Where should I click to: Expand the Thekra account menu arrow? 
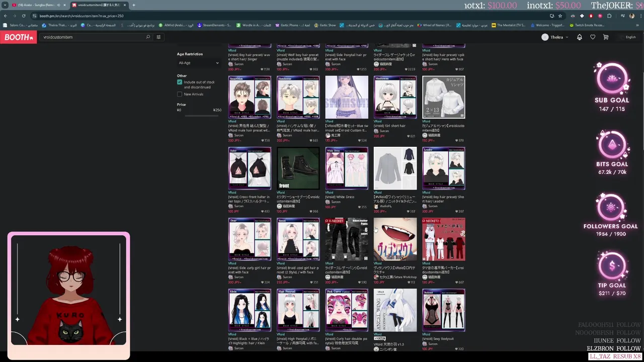567,37
